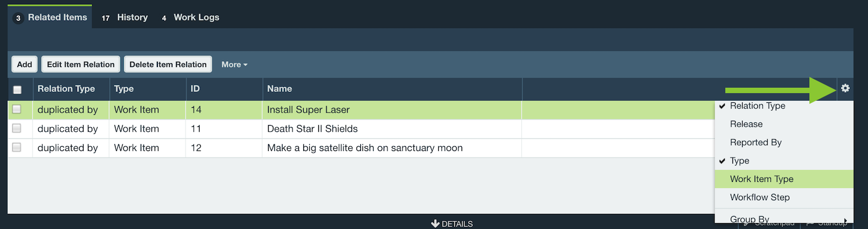Enable the Work Item Type column

click(784, 179)
